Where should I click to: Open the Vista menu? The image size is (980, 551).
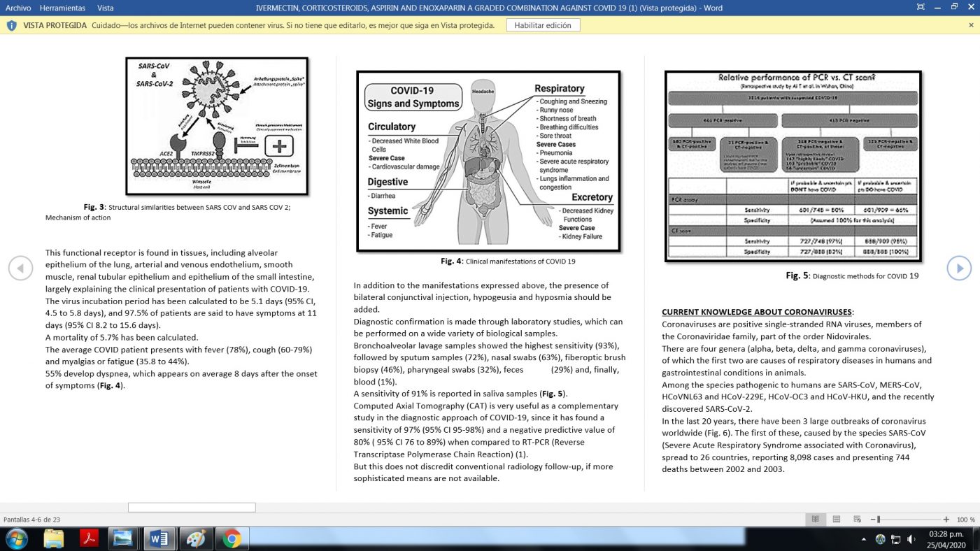coord(106,8)
